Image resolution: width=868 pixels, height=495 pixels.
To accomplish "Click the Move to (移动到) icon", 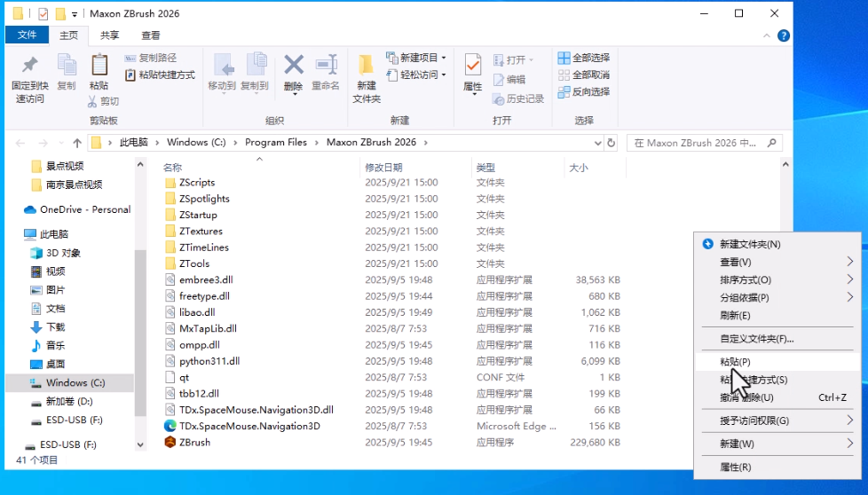I will [x=223, y=66].
